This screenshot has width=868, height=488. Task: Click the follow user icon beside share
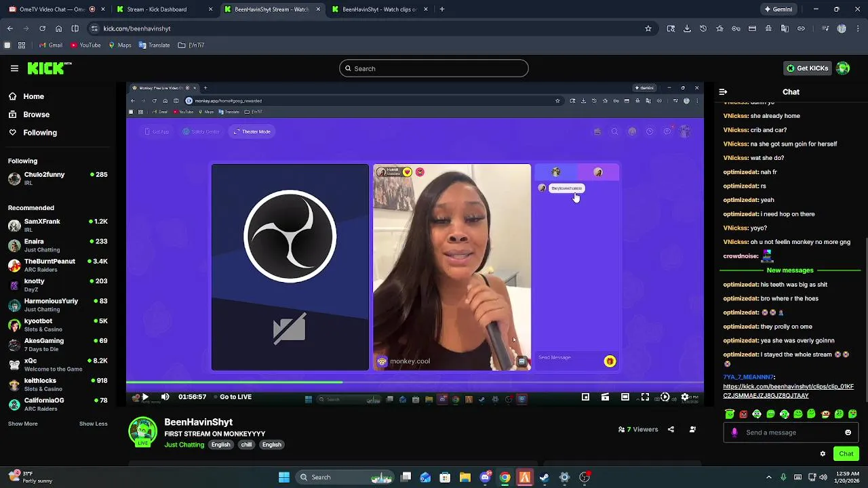[692, 429]
